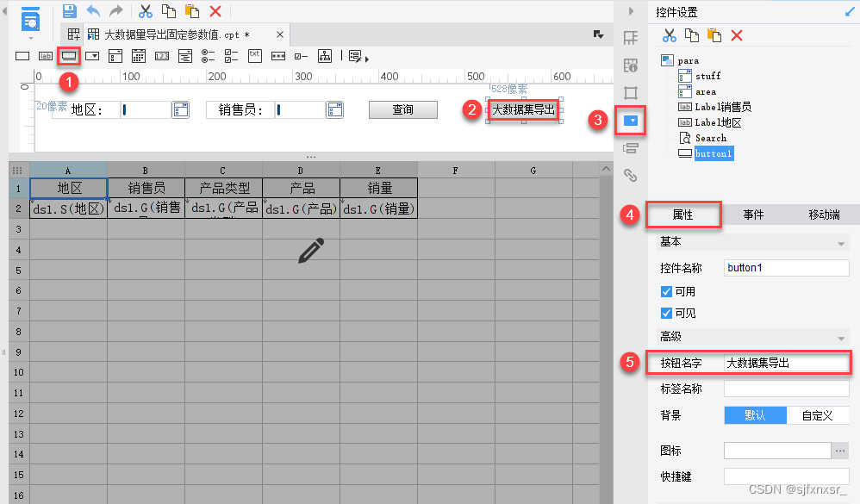Insert the dropdown checkbox widget

[x=115, y=56]
